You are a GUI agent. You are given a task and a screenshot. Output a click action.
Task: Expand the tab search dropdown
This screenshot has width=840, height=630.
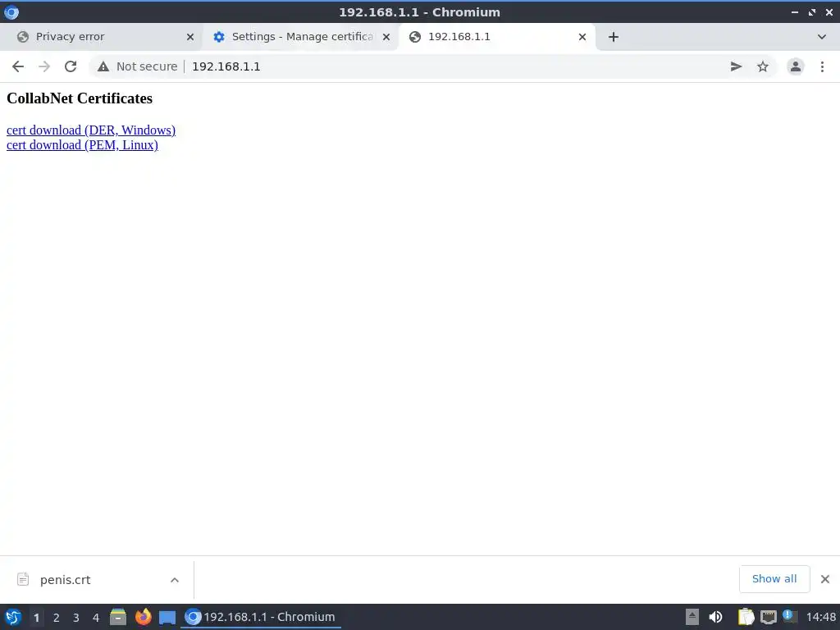point(822,37)
